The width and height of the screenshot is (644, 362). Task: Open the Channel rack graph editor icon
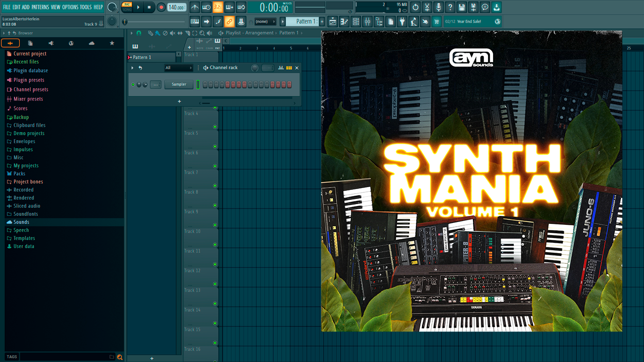281,68
